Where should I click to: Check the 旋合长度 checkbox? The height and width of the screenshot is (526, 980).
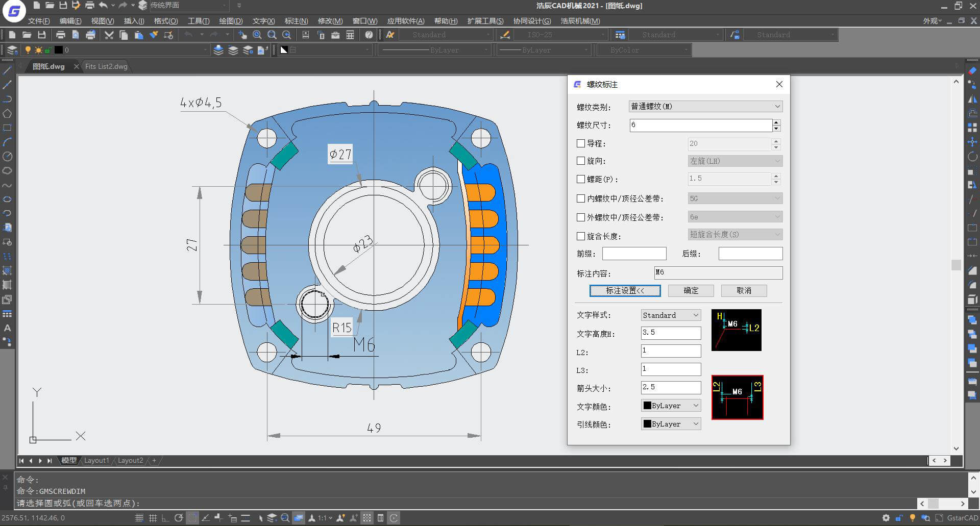coord(580,236)
